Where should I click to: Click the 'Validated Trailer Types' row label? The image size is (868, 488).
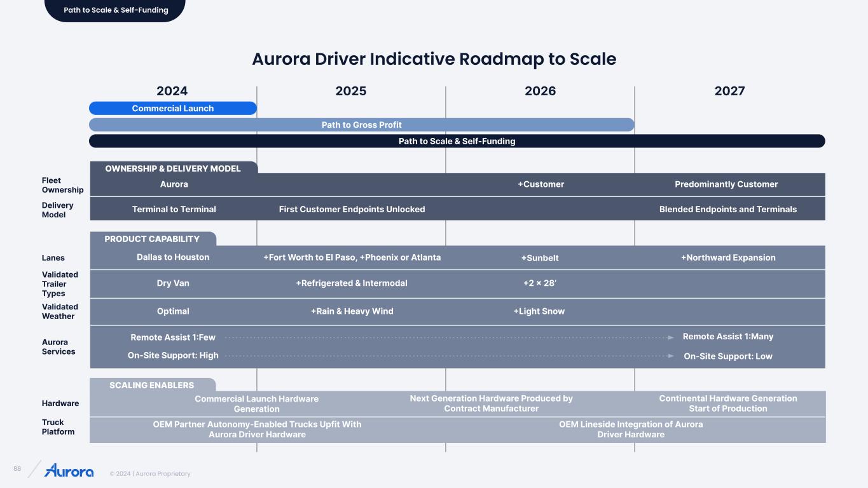tap(60, 284)
